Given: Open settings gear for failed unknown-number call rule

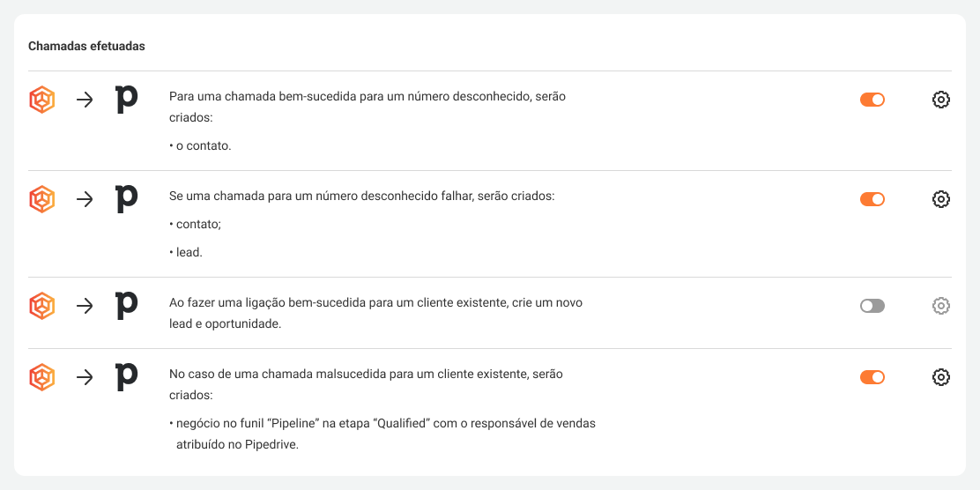Looking at the screenshot, I should tap(940, 199).
